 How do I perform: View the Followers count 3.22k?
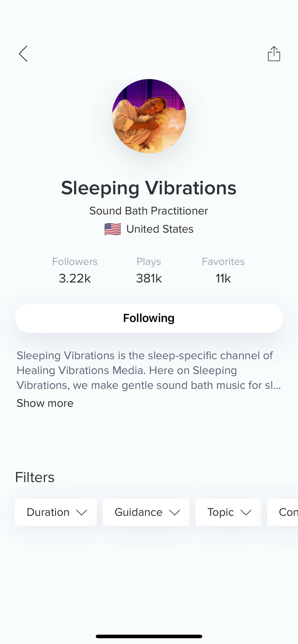75,278
